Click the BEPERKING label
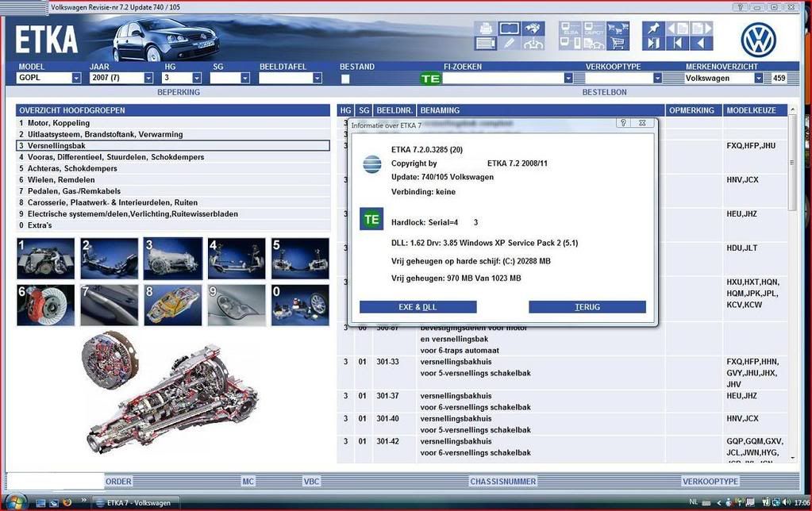 point(179,92)
